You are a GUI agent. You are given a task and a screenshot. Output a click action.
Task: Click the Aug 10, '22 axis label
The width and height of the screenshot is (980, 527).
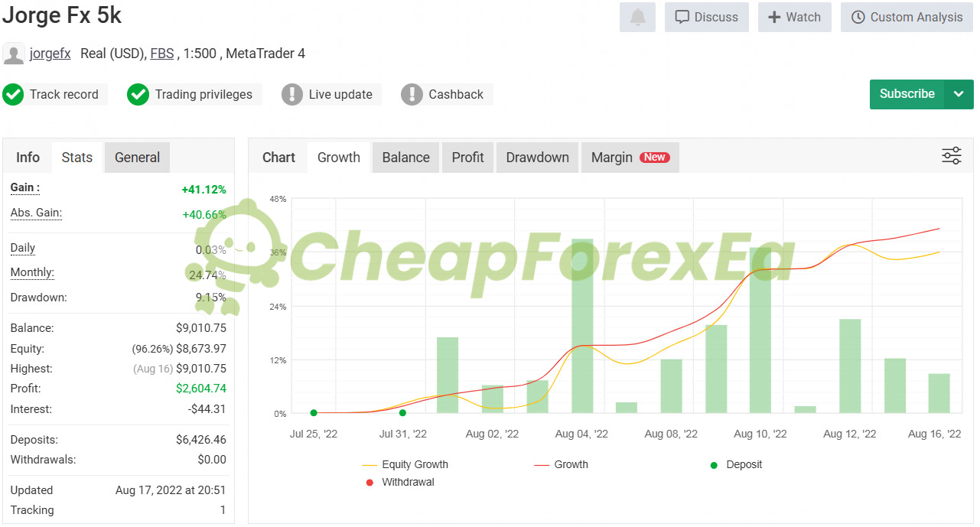(x=760, y=434)
